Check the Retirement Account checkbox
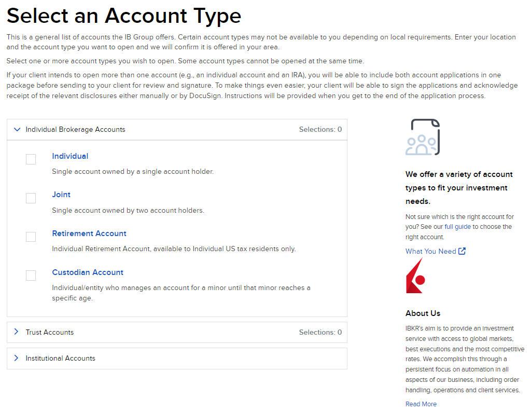Screen dimensions: 532x412 [x=31, y=237]
